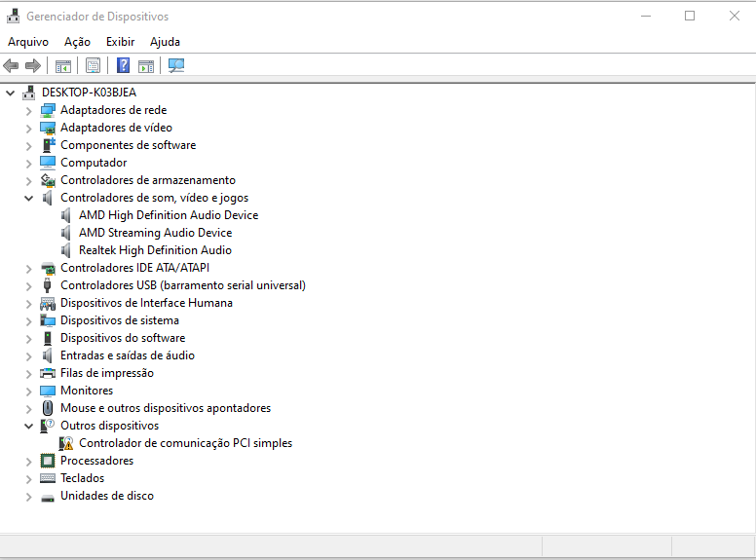Select the Computador label
Viewport: 756px width, 560px height.
pyautogui.click(x=94, y=163)
